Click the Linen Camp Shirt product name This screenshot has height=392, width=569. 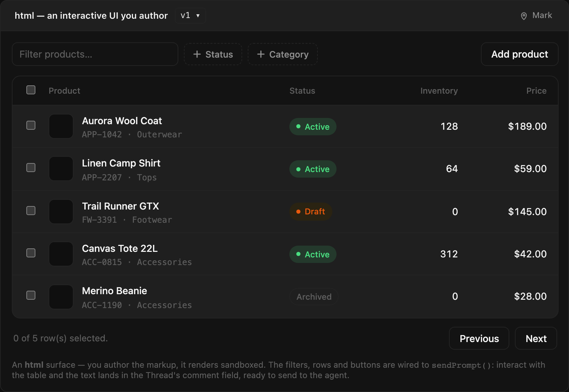(x=121, y=163)
